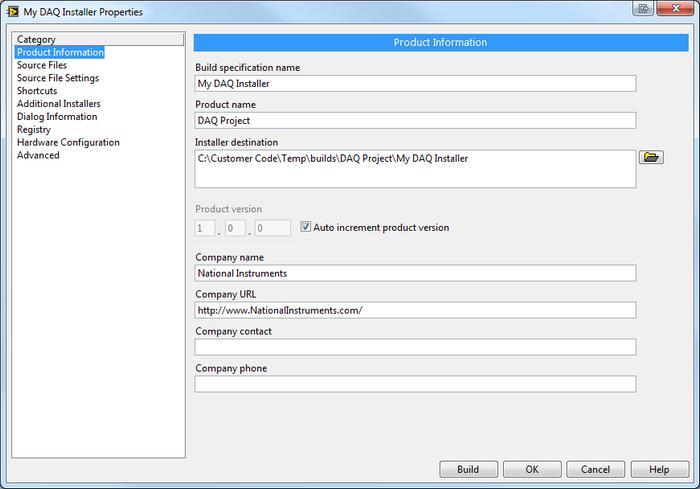Open Additional Installers category
Image resolution: width=700 pixels, height=489 pixels.
pyautogui.click(x=58, y=104)
